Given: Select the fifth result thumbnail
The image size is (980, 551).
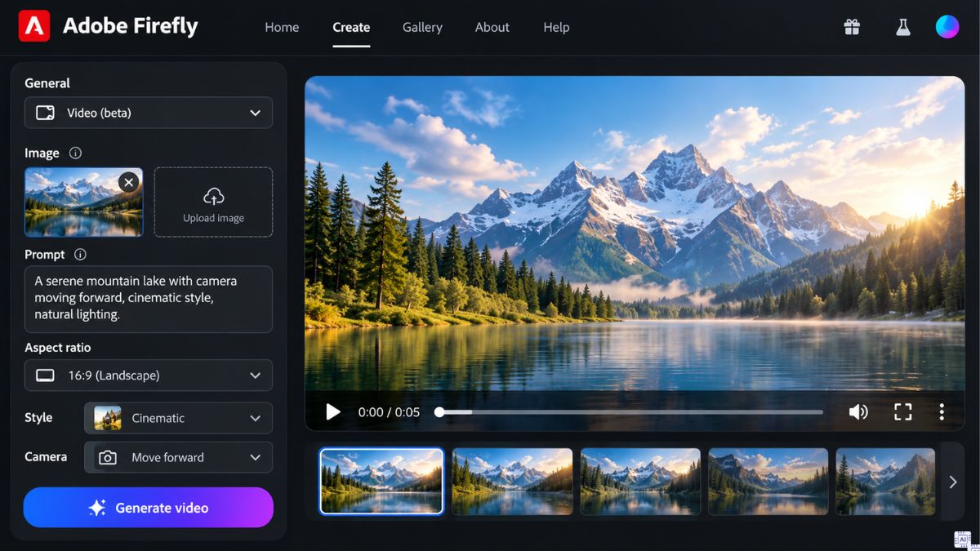Looking at the screenshot, I should click(x=885, y=482).
